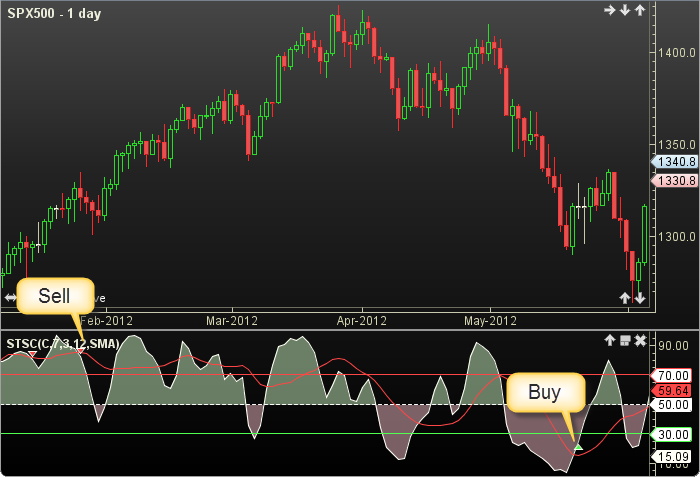Click the green buy-signal triangle in STSC panel
Viewport: 700px width, 477px height.
(579, 447)
